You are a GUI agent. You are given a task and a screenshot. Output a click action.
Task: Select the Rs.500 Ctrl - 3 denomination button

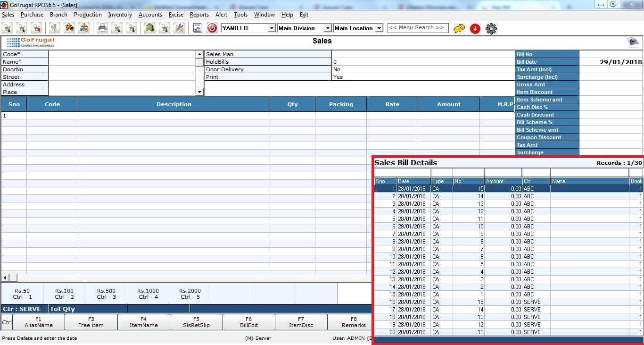[106, 294]
